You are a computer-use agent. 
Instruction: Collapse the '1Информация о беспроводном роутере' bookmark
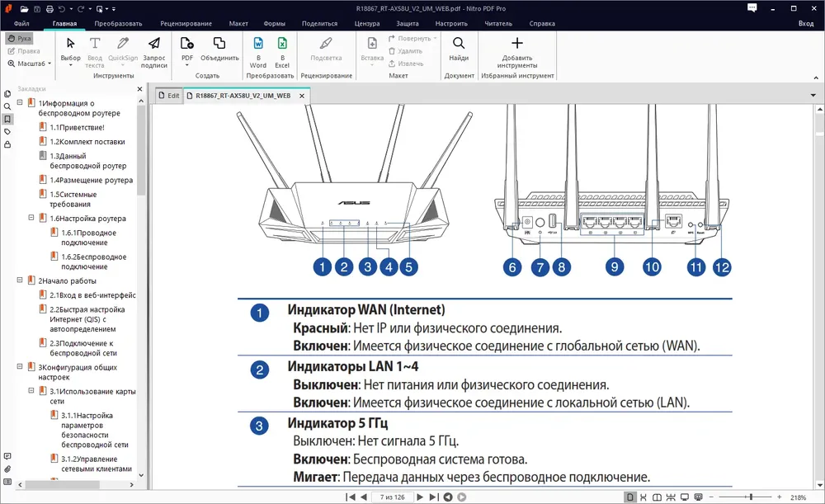tap(20, 102)
